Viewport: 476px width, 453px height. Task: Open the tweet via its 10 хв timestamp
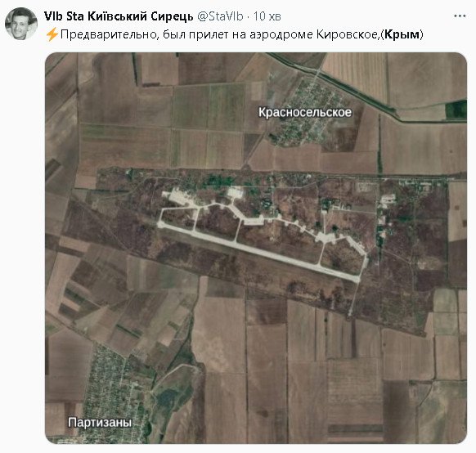267,16
